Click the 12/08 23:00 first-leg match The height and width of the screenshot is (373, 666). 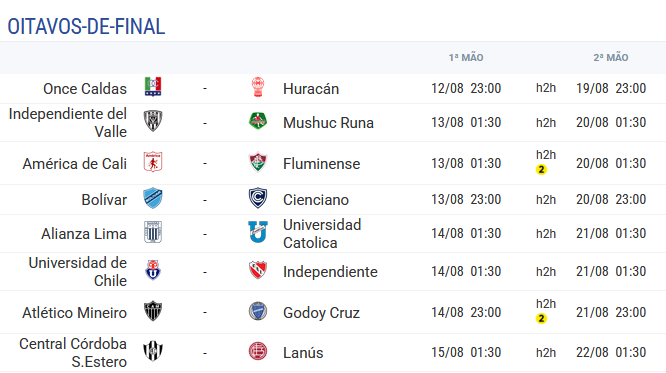click(466, 88)
